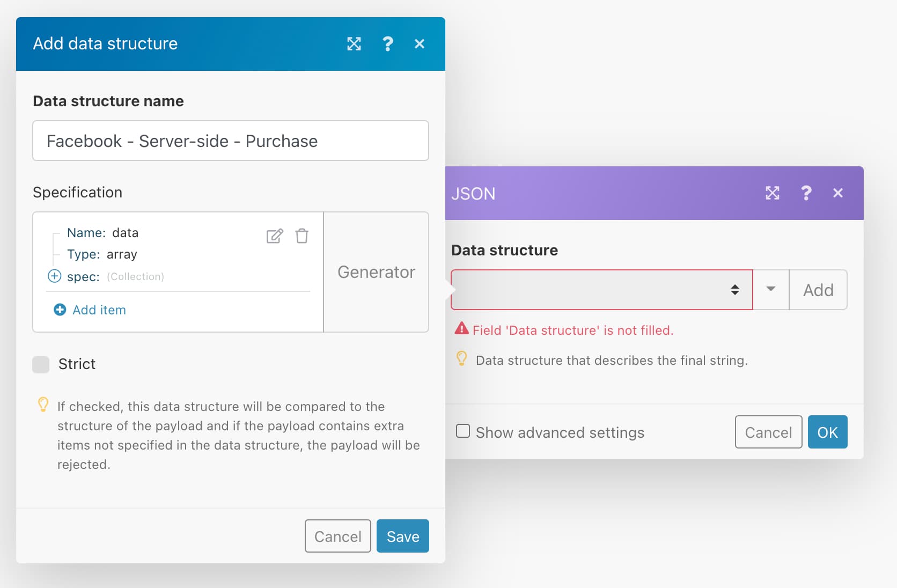Expand the JSON dialog to fullscreen

click(x=773, y=193)
